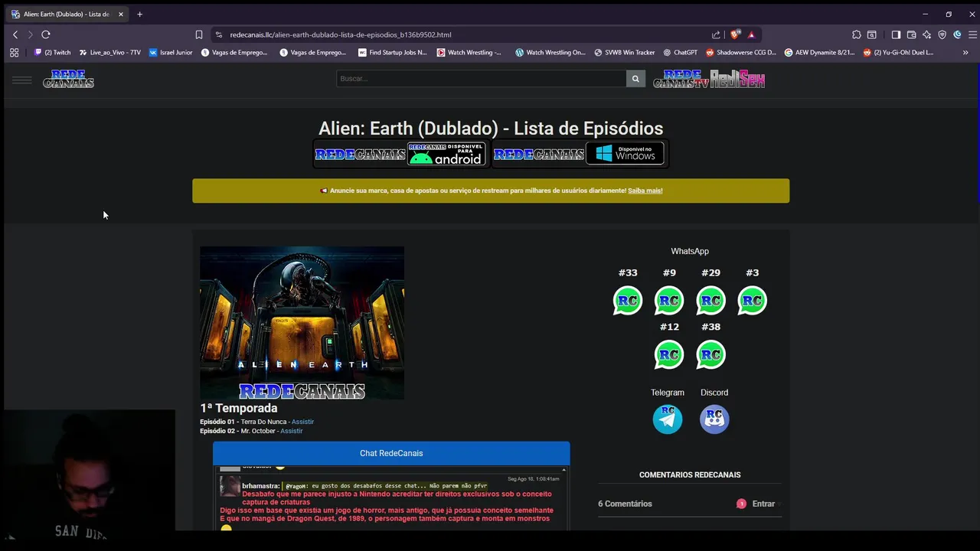This screenshot has height=551, width=980.
Task: Click Assistir for Episódio 02
Action: pyautogui.click(x=292, y=431)
